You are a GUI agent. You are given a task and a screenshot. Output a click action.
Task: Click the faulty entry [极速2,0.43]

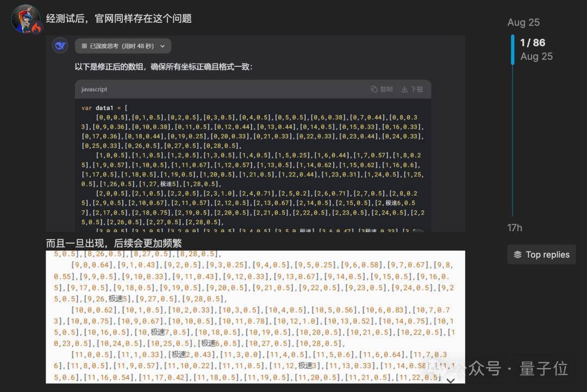[192, 355]
